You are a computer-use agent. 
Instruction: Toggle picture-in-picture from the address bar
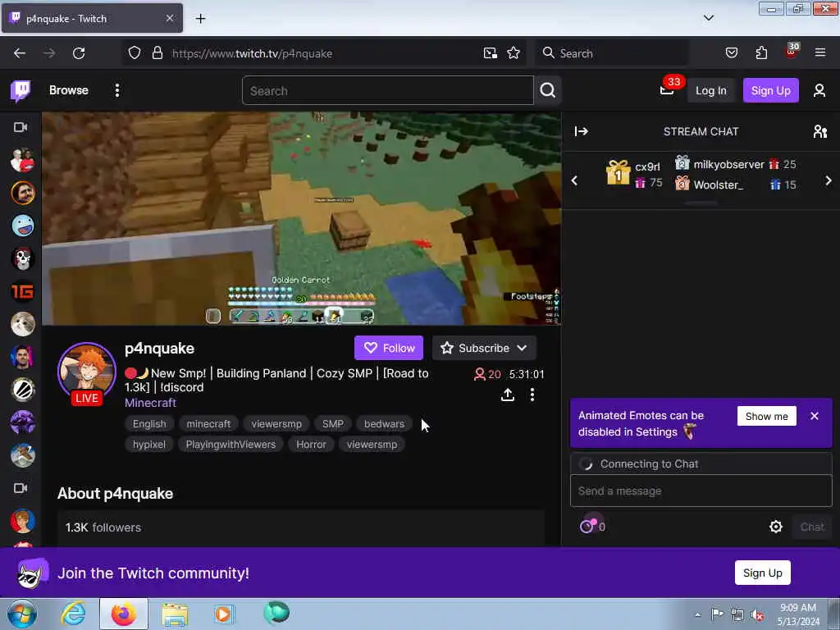pos(491,53)
